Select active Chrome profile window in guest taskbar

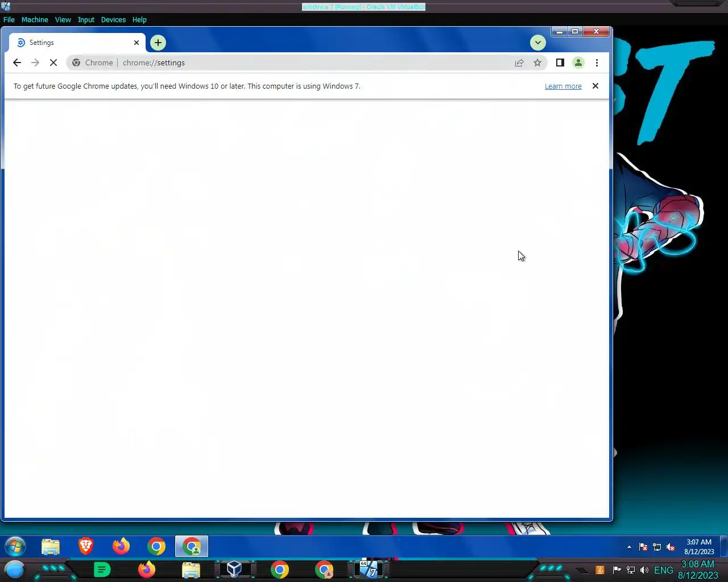(192, 547)
